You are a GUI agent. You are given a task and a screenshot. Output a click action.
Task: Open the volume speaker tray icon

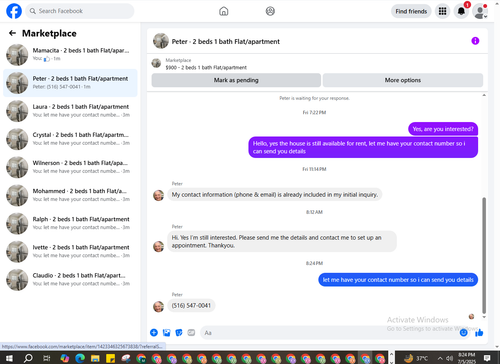click(x=449, y=359)
